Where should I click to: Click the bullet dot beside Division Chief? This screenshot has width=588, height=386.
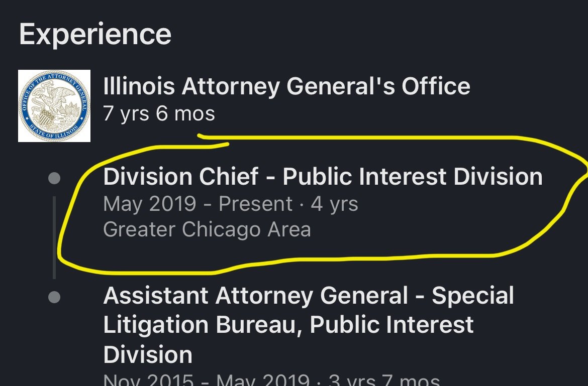(54, 178)
